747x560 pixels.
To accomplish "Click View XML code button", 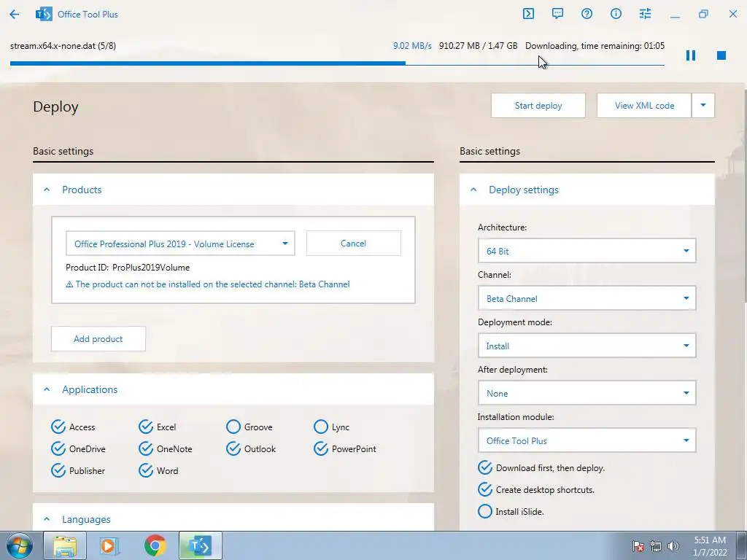I will [x=644, y=105].
